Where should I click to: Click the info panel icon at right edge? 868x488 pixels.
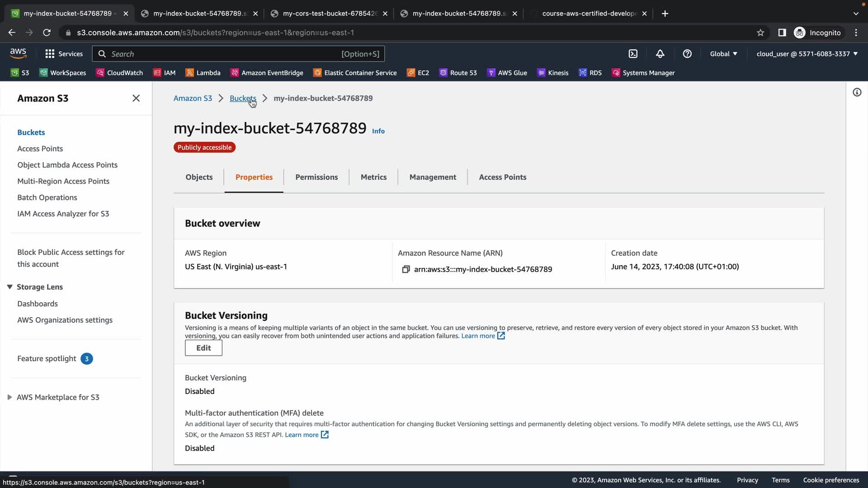(x=857, y=92)
